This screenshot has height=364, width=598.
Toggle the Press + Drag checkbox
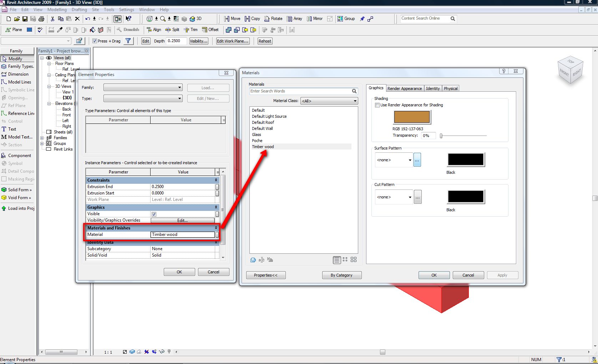click(95, 41)
